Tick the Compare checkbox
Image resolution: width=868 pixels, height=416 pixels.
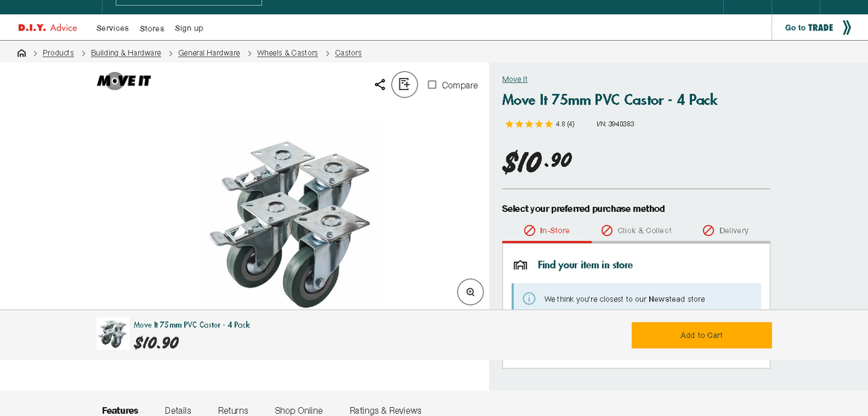pos(432,85)
